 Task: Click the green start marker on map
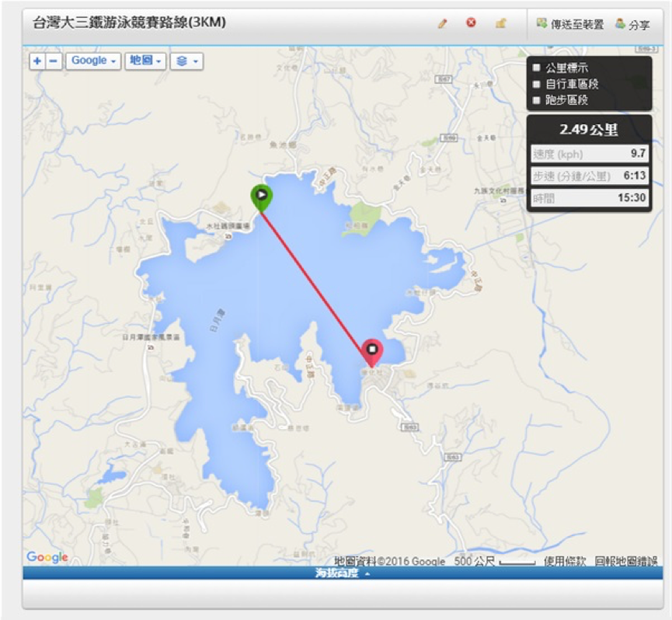262,197
